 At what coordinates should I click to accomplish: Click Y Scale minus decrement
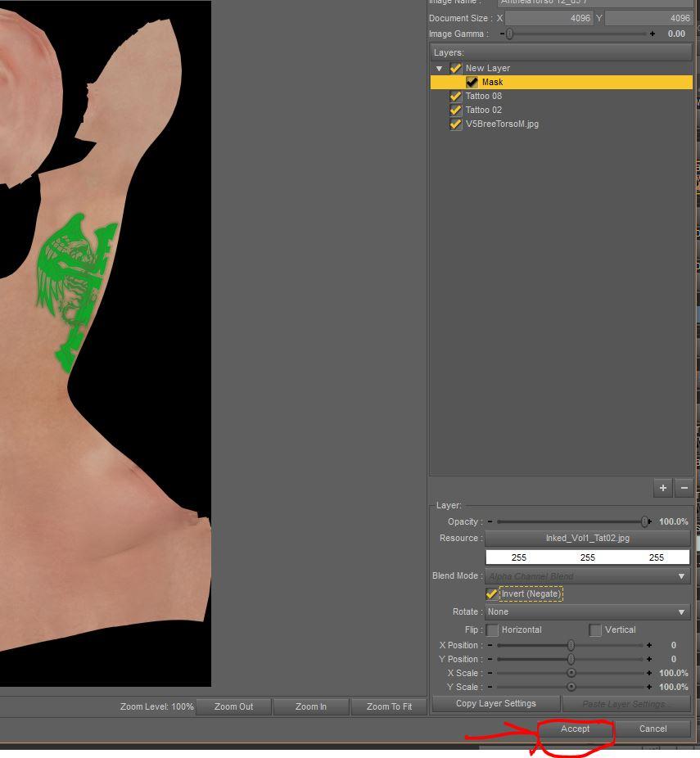pos(490,687)
